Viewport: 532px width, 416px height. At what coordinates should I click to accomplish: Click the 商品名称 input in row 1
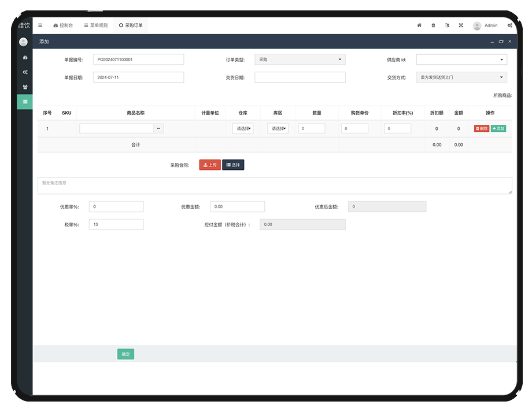(116, 128)
